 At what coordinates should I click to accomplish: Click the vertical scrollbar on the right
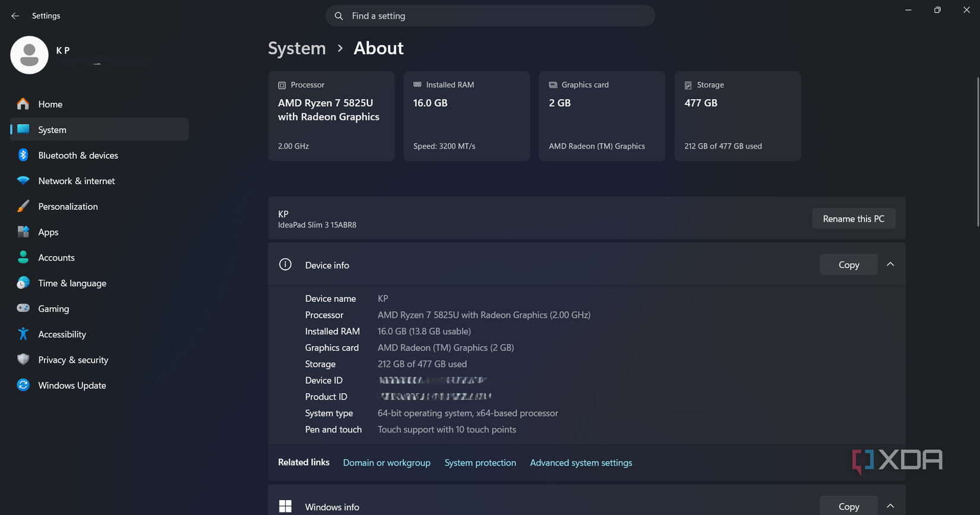pyautogui.click(x=978, y=151)
